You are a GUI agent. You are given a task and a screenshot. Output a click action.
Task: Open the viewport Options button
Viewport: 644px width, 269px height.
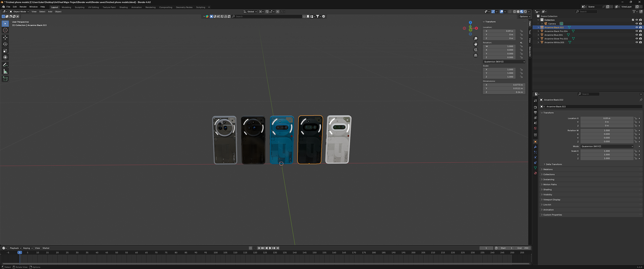[x=525, y=16]
